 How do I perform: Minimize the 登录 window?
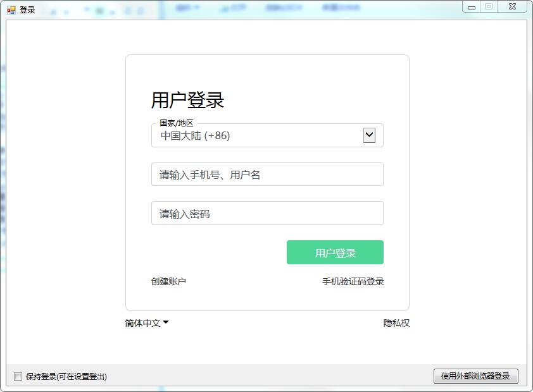point(472,7)
